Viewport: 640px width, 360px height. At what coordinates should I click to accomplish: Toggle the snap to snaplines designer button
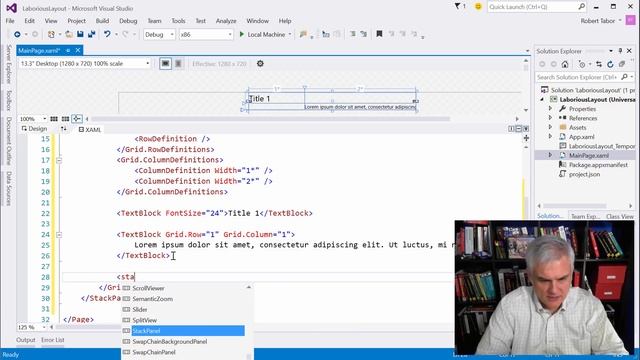[x=77, y=119]
